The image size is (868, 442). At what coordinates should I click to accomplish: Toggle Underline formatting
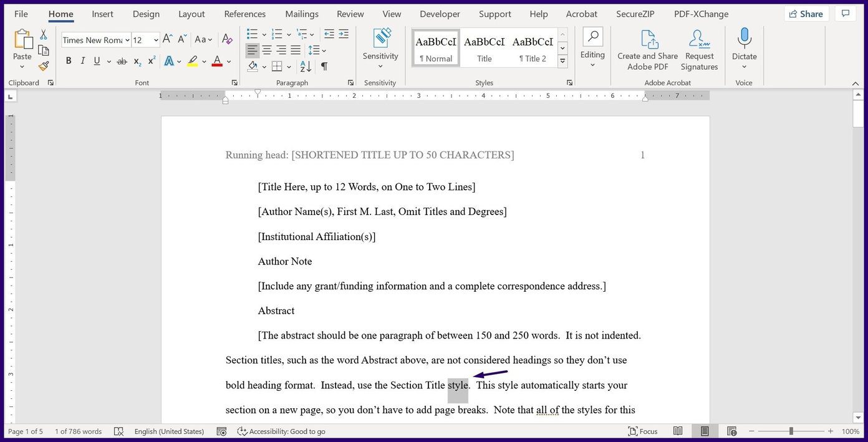[x=97, y=61]
